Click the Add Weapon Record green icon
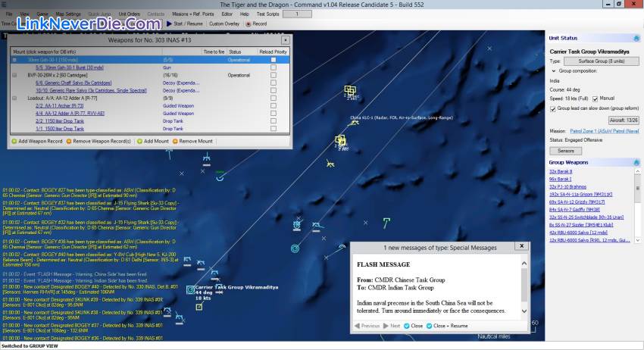This screenshot has width=644, height=350. coord(14,142)
